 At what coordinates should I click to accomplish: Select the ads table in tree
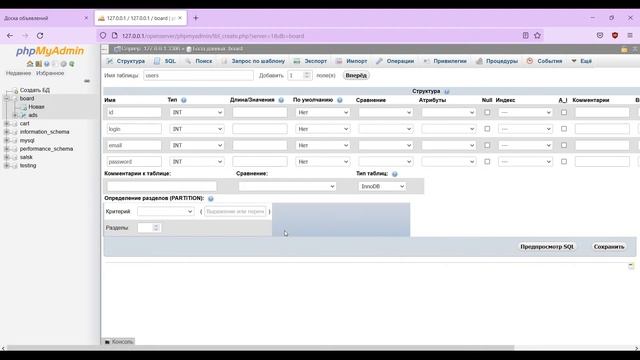(x=33, y=115)
